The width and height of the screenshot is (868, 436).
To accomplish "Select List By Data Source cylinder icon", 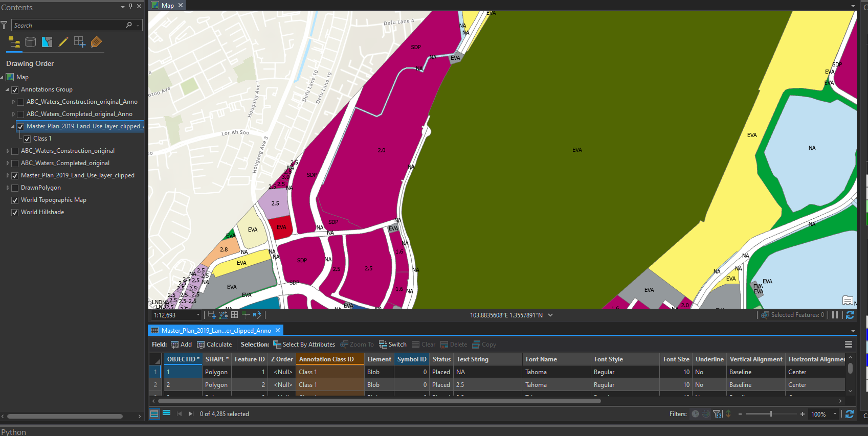I will click(x=31, y=42).
